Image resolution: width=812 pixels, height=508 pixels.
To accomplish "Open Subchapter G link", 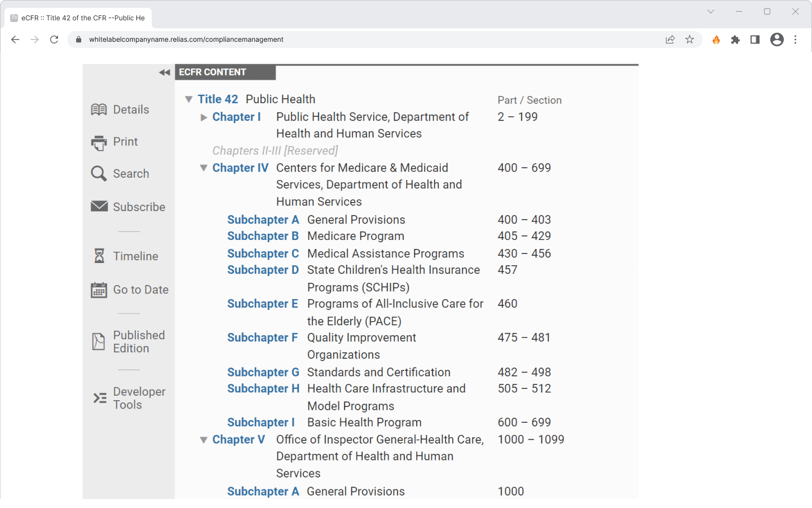I will tap(263, 373).
